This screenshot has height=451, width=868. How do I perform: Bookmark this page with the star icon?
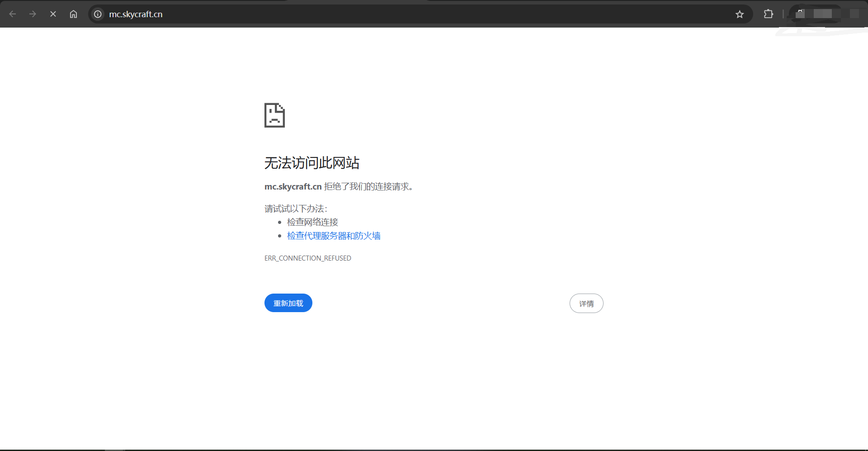pos(740,14)
